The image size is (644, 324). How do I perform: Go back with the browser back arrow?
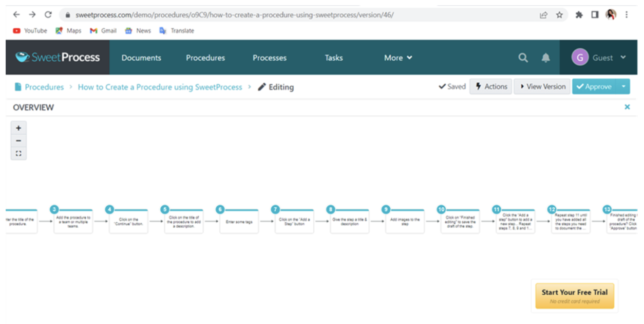click(16, 15)
